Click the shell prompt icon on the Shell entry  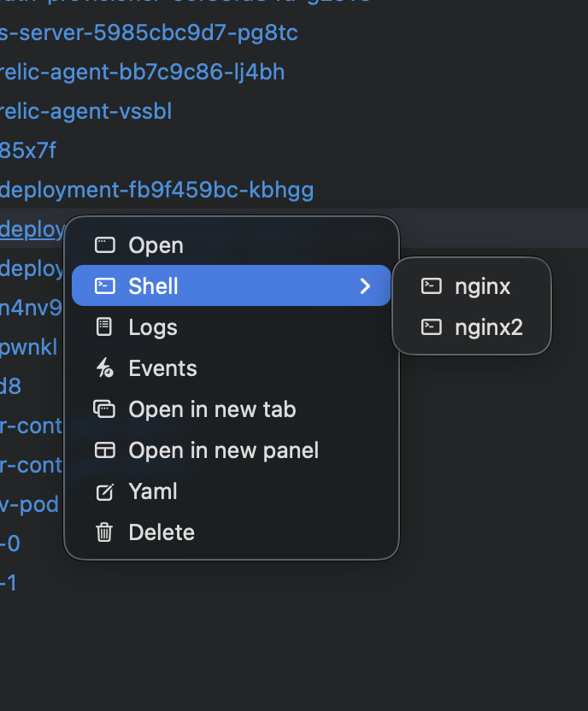[x=103, y=285]
